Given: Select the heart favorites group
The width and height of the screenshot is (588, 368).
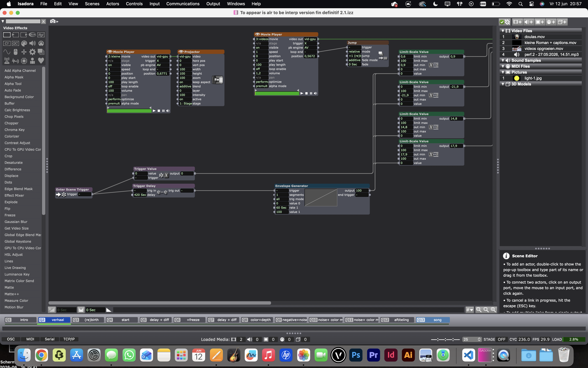Looking at the screenshot, I should 41,60.
